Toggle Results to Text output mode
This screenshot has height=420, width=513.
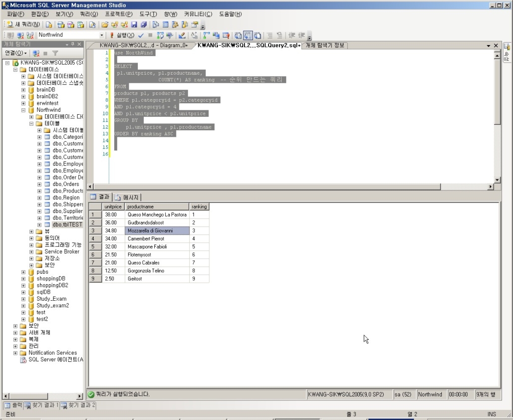click(x=238, y=35)
